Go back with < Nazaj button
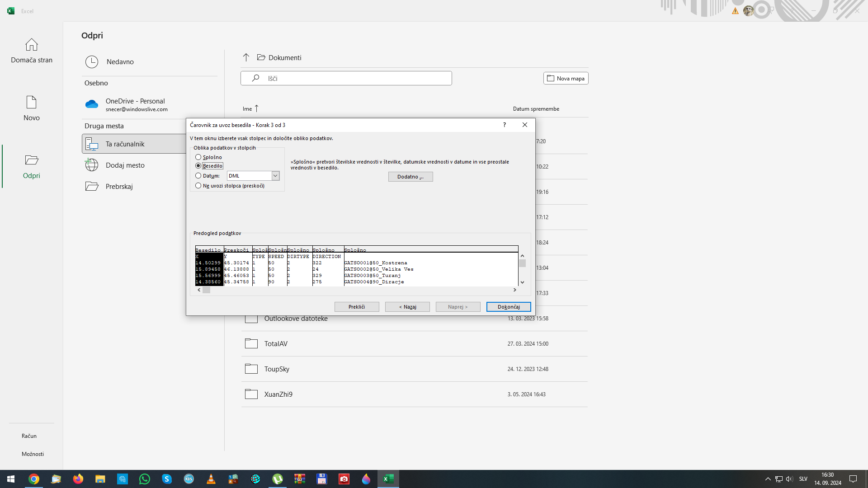Image resolution: width=868 pixels, height=488 pixels. pos(407,307)
